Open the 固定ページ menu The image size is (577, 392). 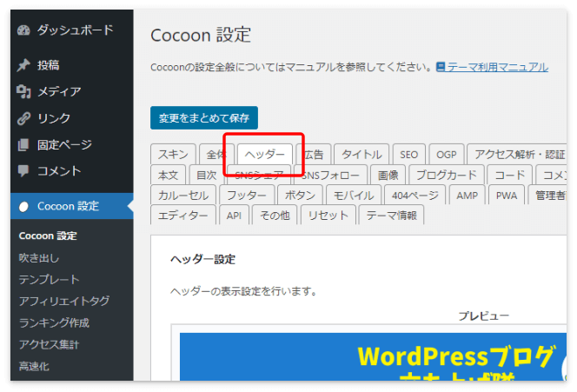[x=72, y=144]
